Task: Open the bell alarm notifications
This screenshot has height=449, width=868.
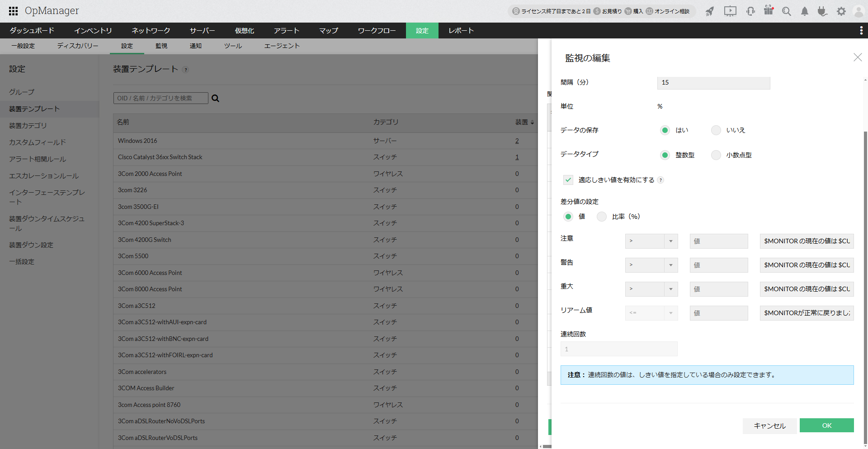Action: [805, 11]
